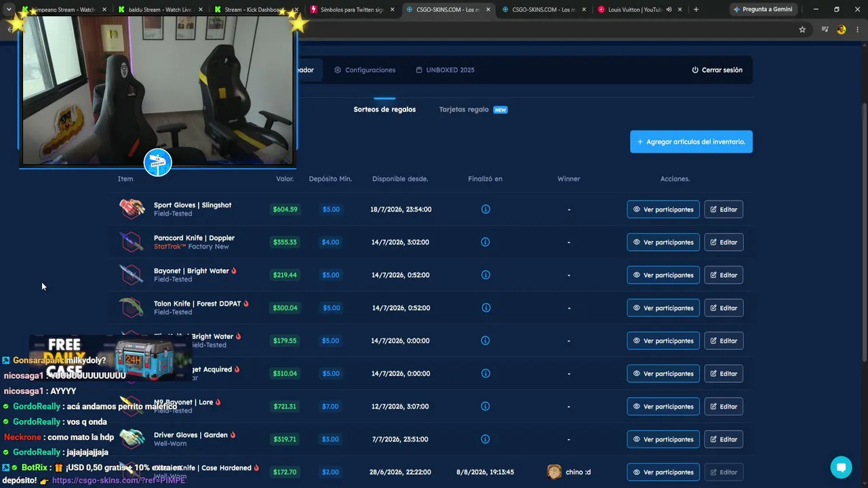Click Agregar artículos del inventario button
The height and width of the screenshot is (488, 868).
click(691, 142)
